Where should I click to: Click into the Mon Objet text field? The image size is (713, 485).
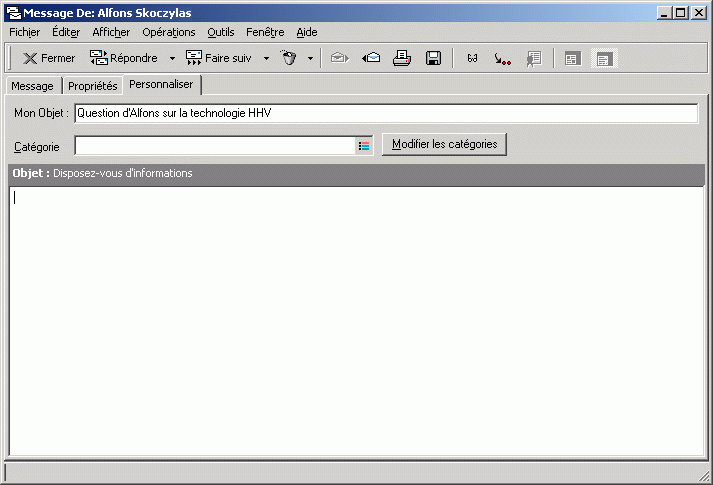click(x=386, y=113)
